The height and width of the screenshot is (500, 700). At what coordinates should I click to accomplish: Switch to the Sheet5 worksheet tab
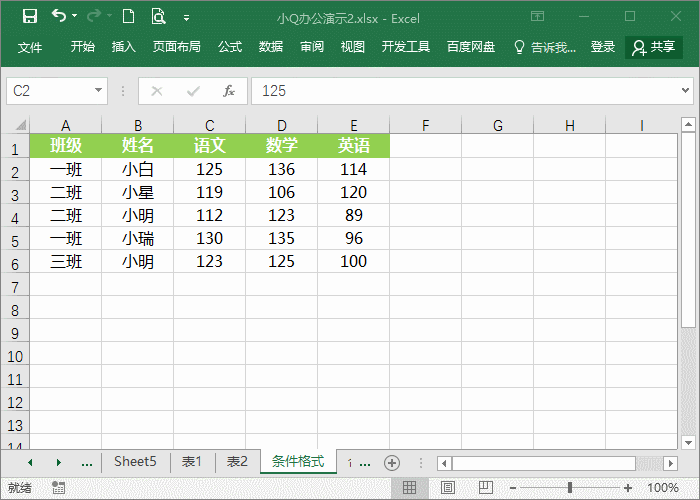(135, 462)
